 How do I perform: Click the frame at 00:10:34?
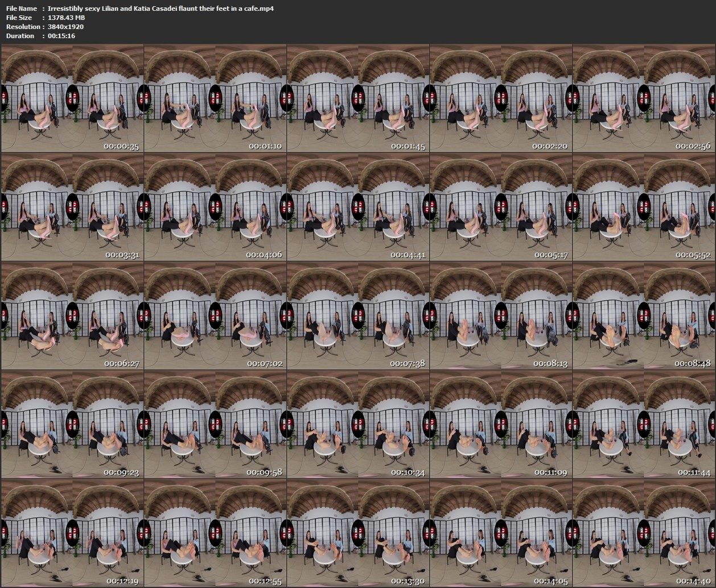(358, 425)
